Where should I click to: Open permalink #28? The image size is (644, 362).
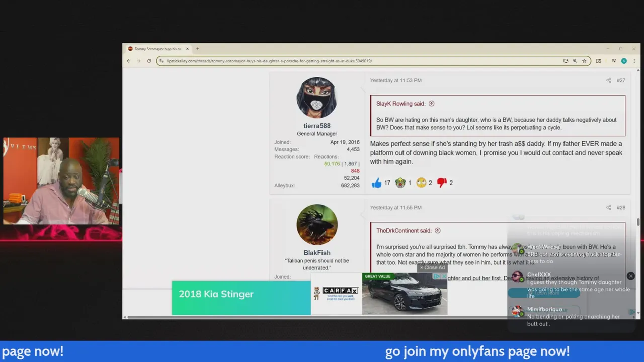(621, 207)
